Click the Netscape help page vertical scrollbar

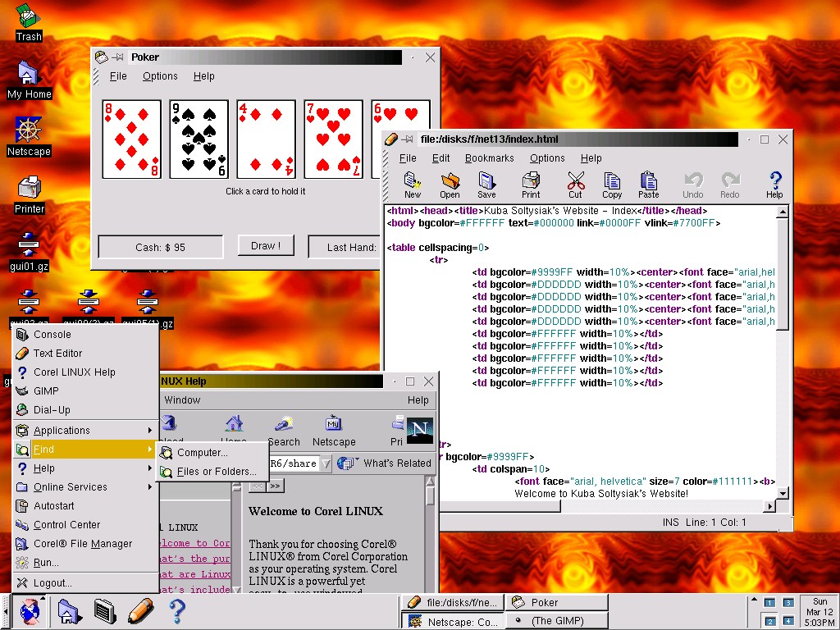click(430, 533)
